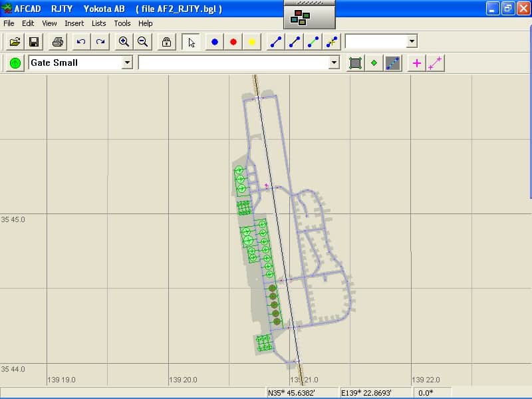The image size is (532, 399).
Task: Undo the last action
Action: (x=81, y=42)
